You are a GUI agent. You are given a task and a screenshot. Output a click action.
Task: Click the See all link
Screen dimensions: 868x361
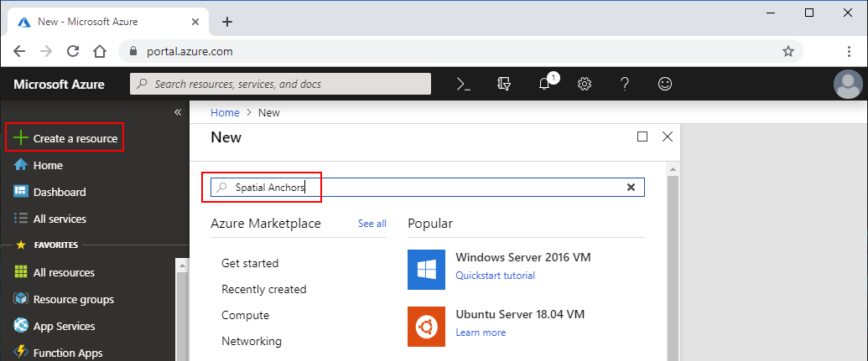[372, 224]
